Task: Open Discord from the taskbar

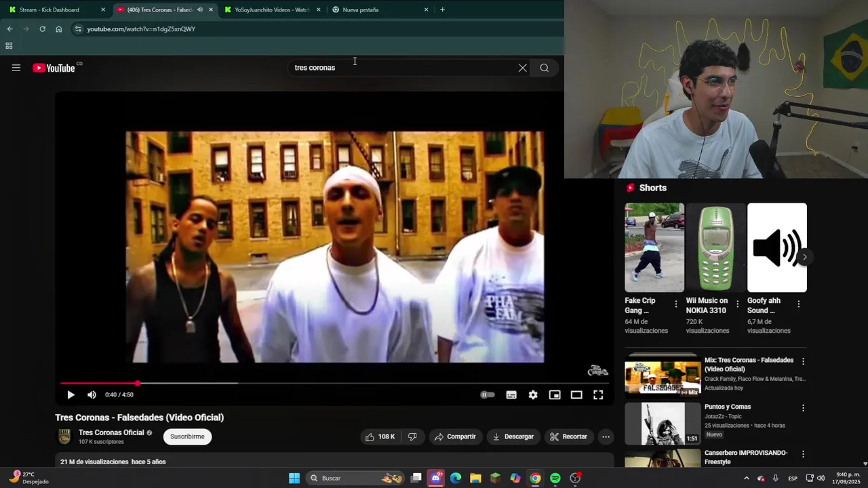Action: click(x=436, y=478)
